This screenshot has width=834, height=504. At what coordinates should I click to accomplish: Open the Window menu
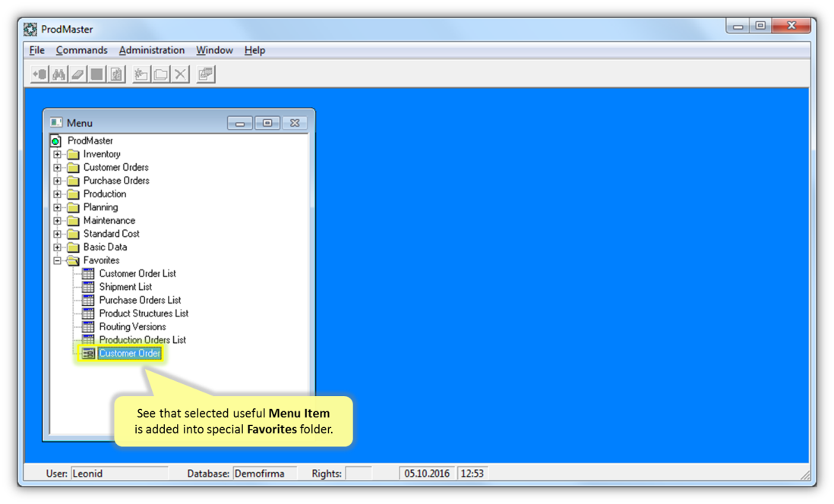[x=214, y=51]
